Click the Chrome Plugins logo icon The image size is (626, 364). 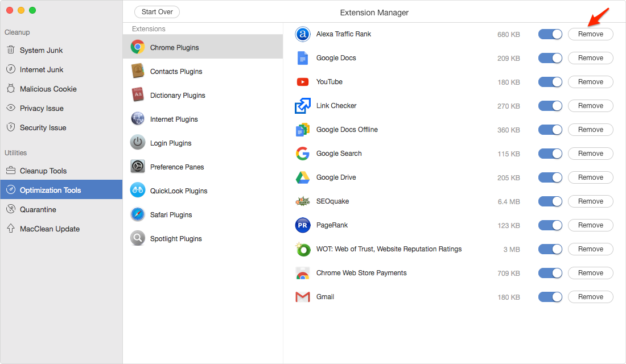pos(137,47)
